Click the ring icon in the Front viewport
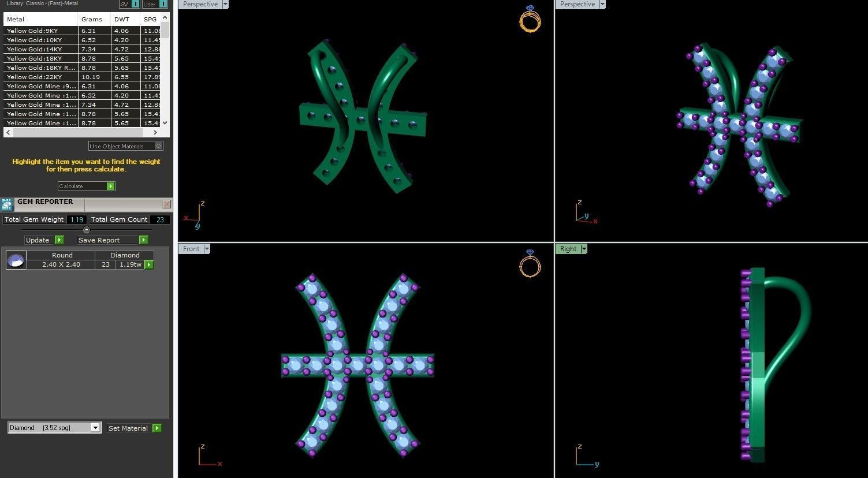This screenshot has width=868, height=478. (x=530, y=264)
